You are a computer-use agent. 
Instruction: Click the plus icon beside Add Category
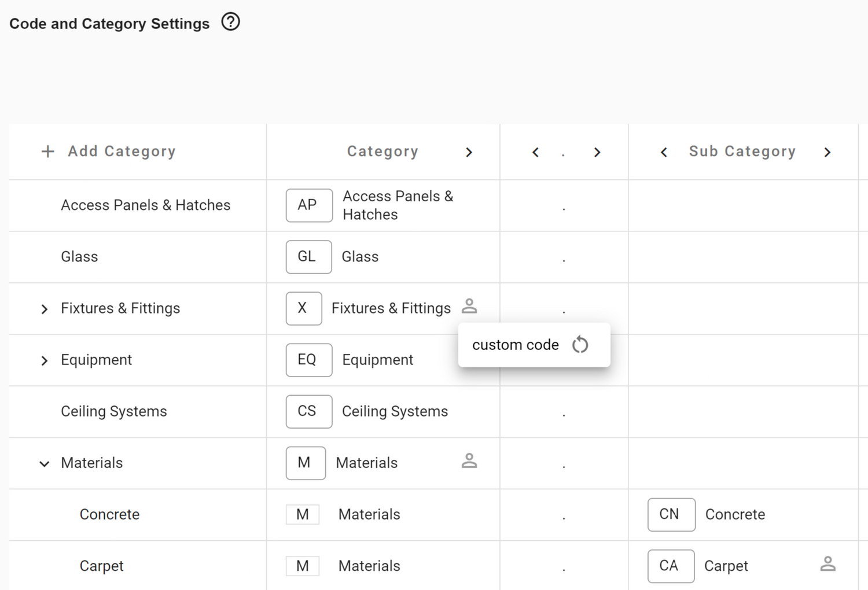47,151
